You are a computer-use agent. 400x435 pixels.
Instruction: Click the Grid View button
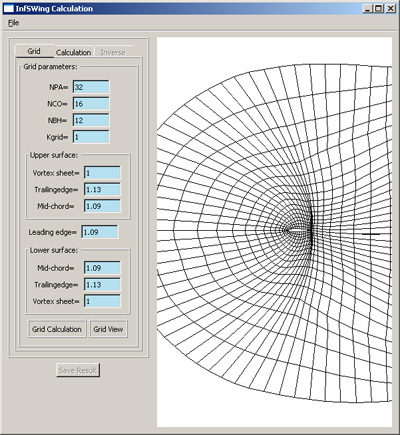point(108,329)
